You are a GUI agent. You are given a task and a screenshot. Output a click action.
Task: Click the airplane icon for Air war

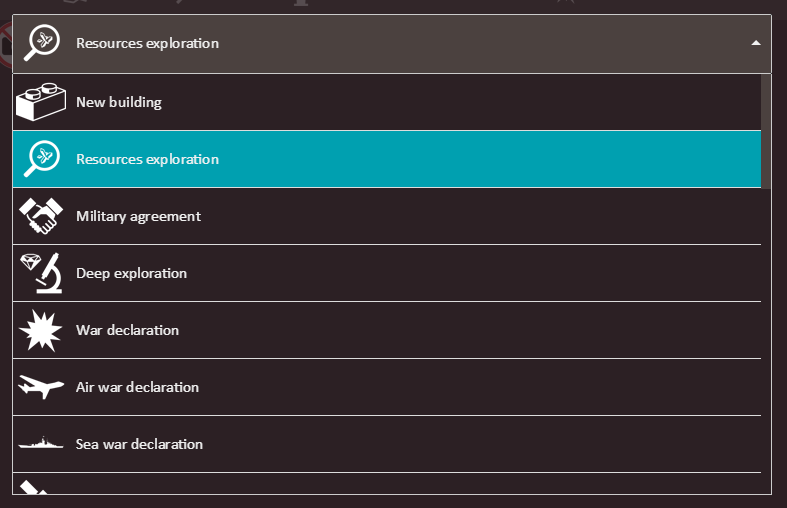click(x=41, y=387)
